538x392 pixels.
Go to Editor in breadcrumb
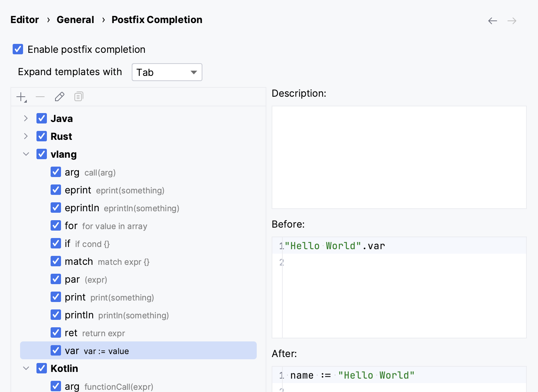coord(25,20)
